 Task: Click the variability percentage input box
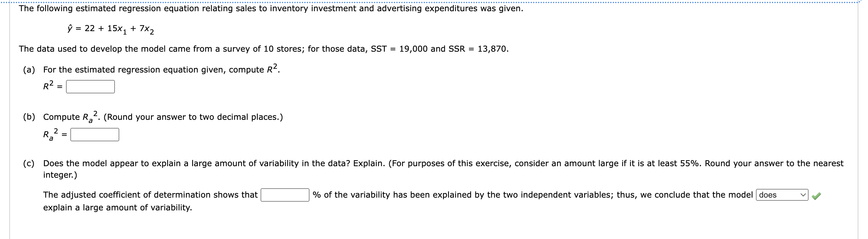285,194
